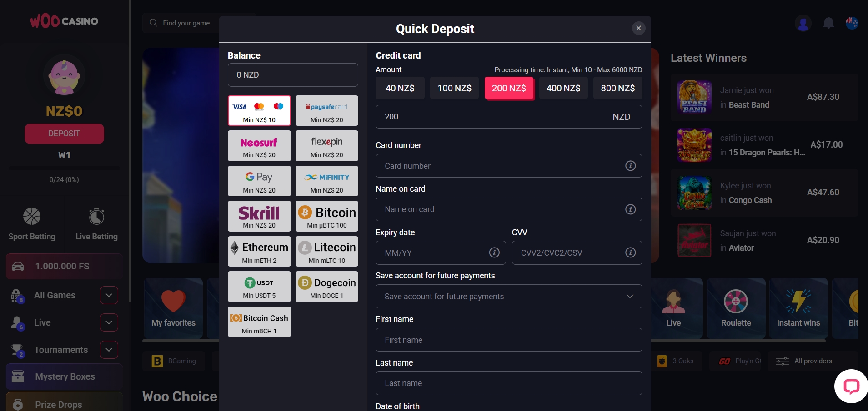Expand All Games submenu
This screenshot has height=411, width=868.
[x=109, y=295]
